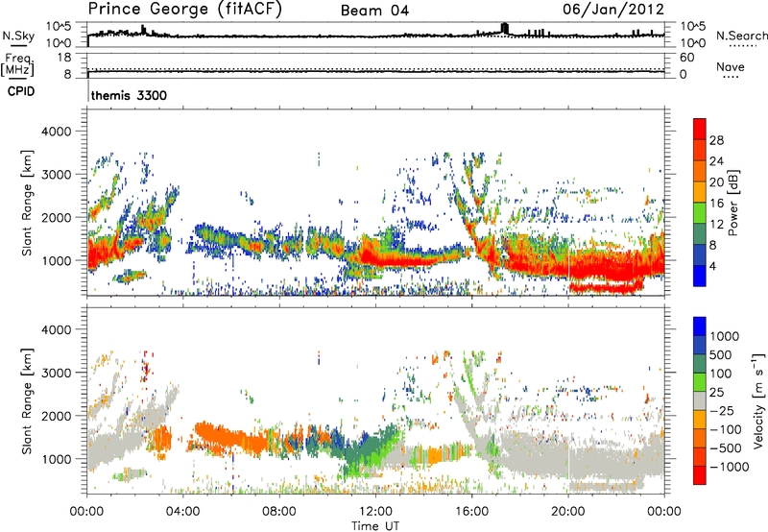
Task: Click the noise spike near 17:00 in top panel
Action: [505, 28]
